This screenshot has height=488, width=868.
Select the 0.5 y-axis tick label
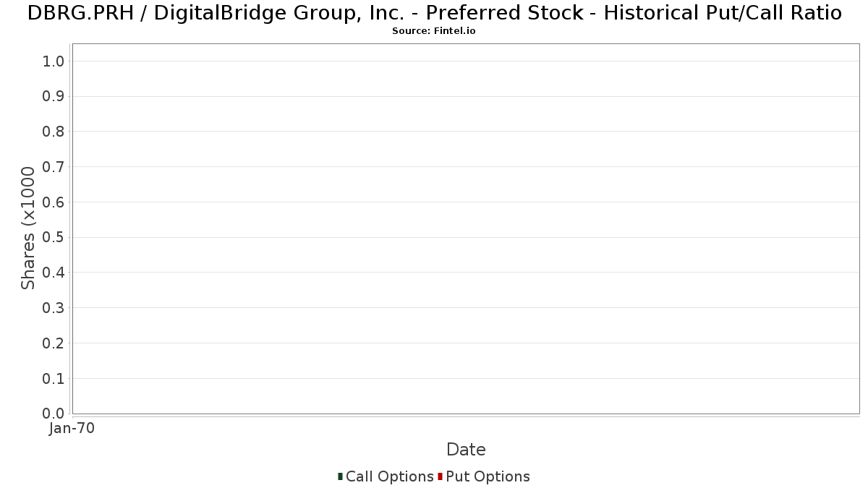pos(54,238)
